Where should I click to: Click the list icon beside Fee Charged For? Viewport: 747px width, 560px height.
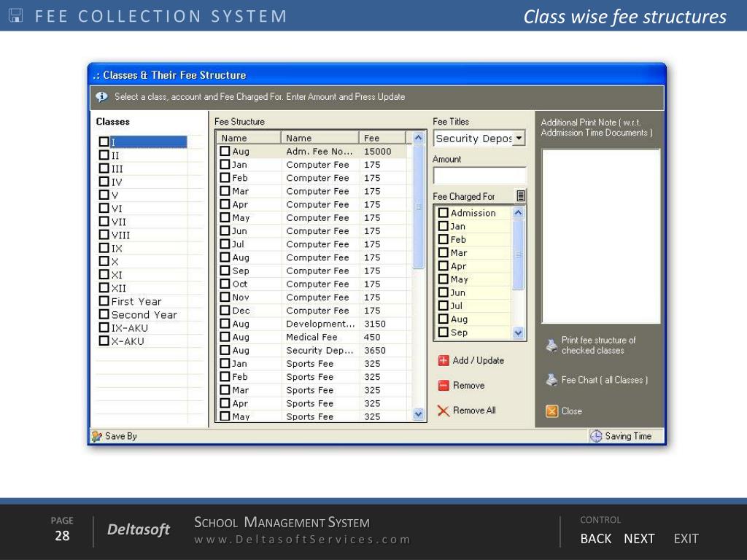pyautogui.click(x=521, y=195)
